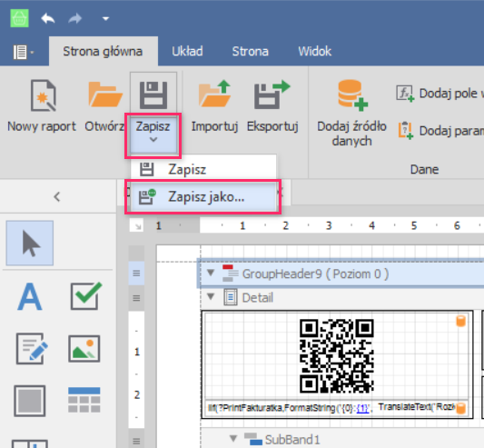Switch to the Strona główna tab
484x448 pixels.
pyautogui.click(x=103, y=51)
